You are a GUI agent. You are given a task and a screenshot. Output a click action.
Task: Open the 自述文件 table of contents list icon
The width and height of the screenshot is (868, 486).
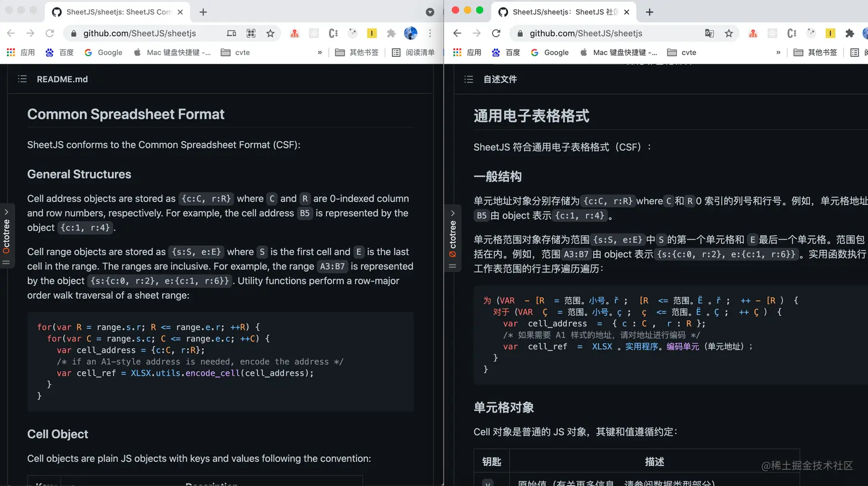pos(469,79)
